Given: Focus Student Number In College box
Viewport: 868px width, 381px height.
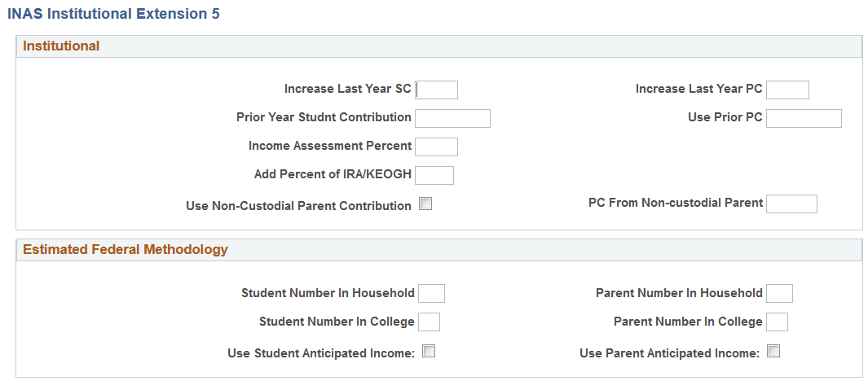Looking at the screenshot, I should 429,322.
